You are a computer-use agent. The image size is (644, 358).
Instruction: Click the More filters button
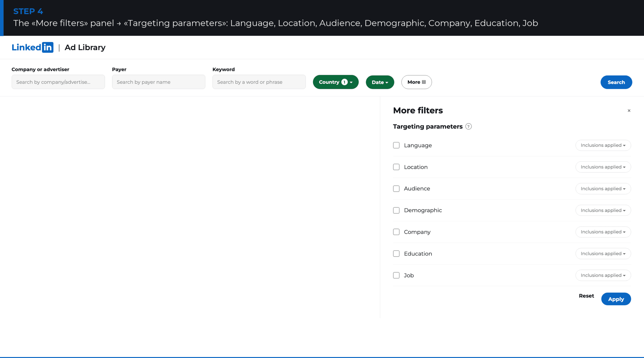click(416, 82)
